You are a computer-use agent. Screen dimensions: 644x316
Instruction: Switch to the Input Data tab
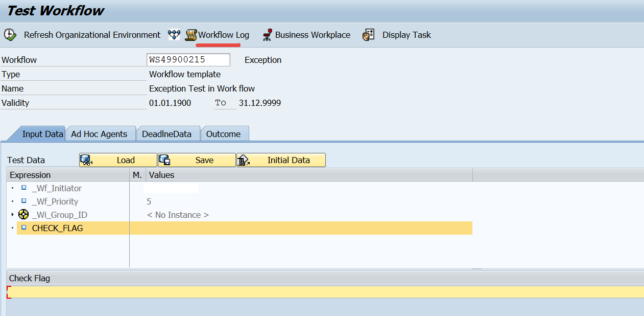pyautogui.click(x=42, y=134)
